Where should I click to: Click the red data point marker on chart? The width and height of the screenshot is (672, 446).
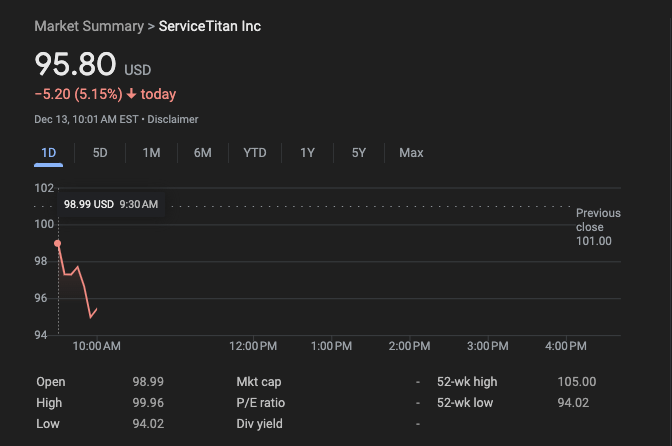click(x=58, y=243)
